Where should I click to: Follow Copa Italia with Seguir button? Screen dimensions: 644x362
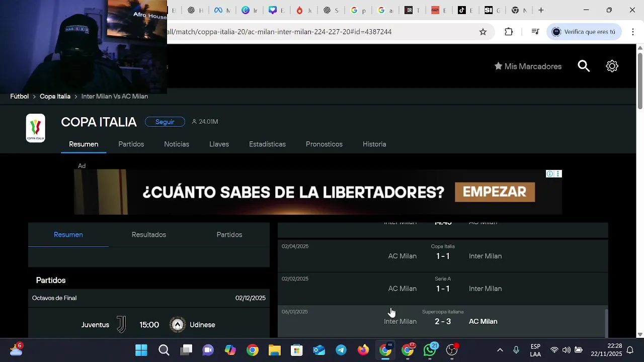(x=165, y=122)
